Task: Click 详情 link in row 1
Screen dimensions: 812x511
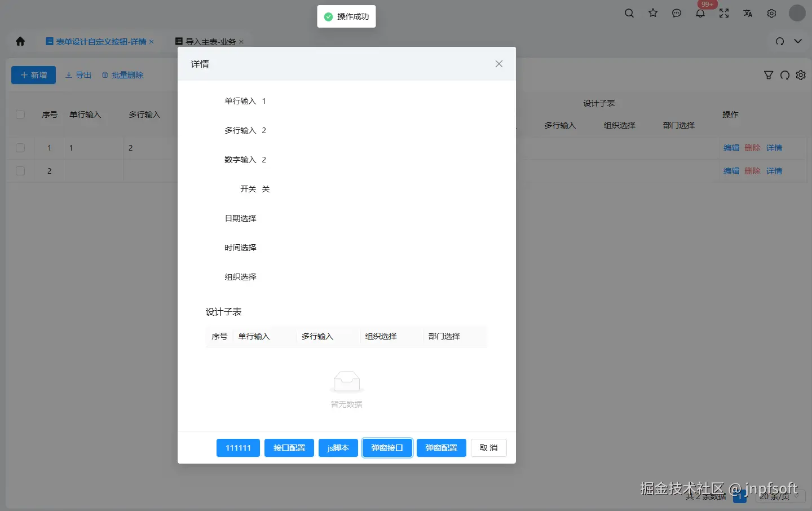Action: 774,148
